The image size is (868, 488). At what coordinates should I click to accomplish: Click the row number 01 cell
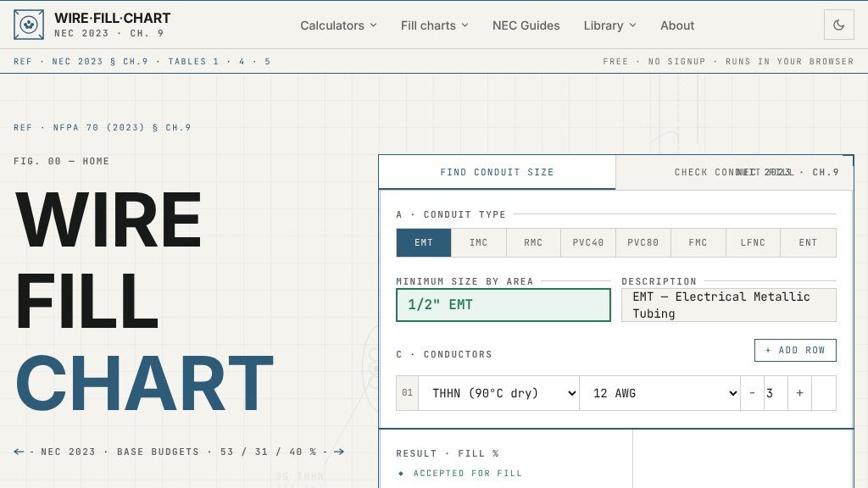coord(408,393)
